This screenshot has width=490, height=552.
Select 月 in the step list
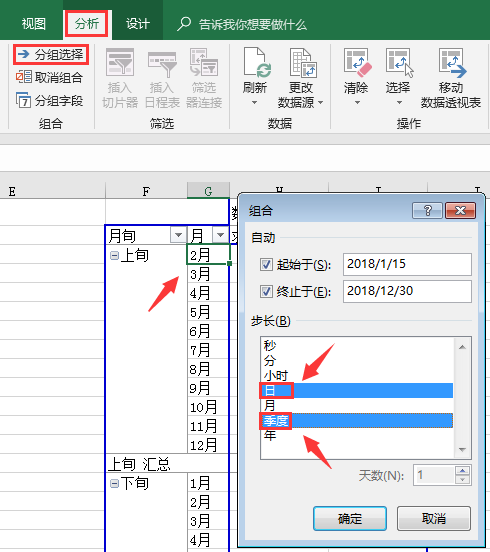click(357, 406)
